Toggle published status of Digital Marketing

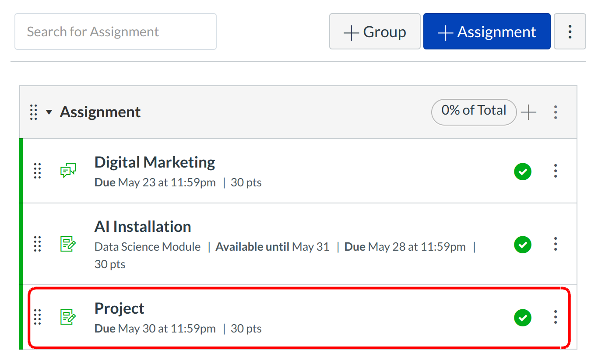click(523, 171)
